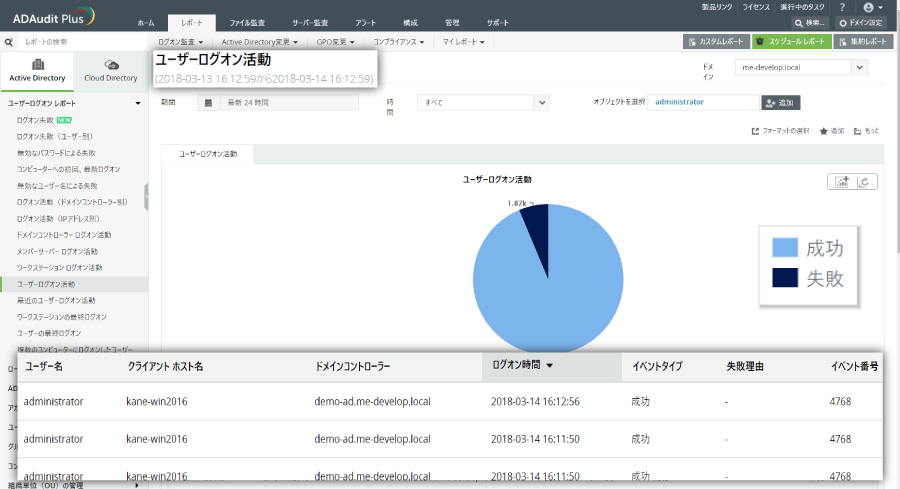900x489 pixels.
Task: Open the user account avatar menu
Action: pos(869,7)
